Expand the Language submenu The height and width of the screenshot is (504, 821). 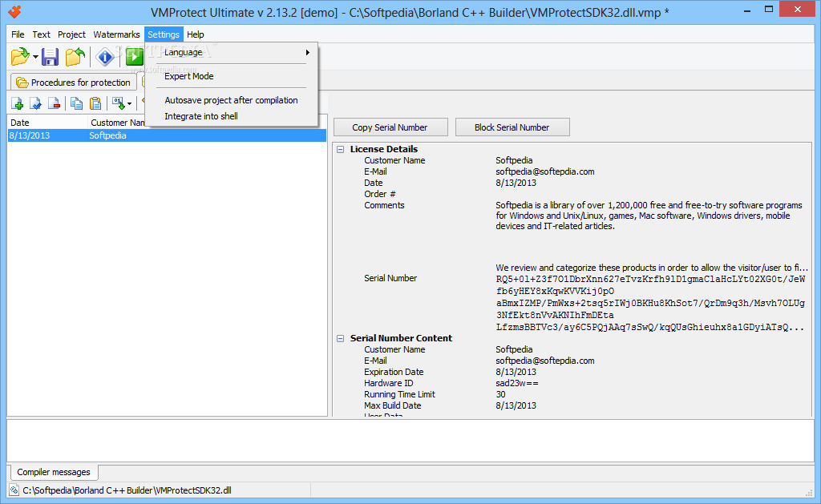[232, 52]
